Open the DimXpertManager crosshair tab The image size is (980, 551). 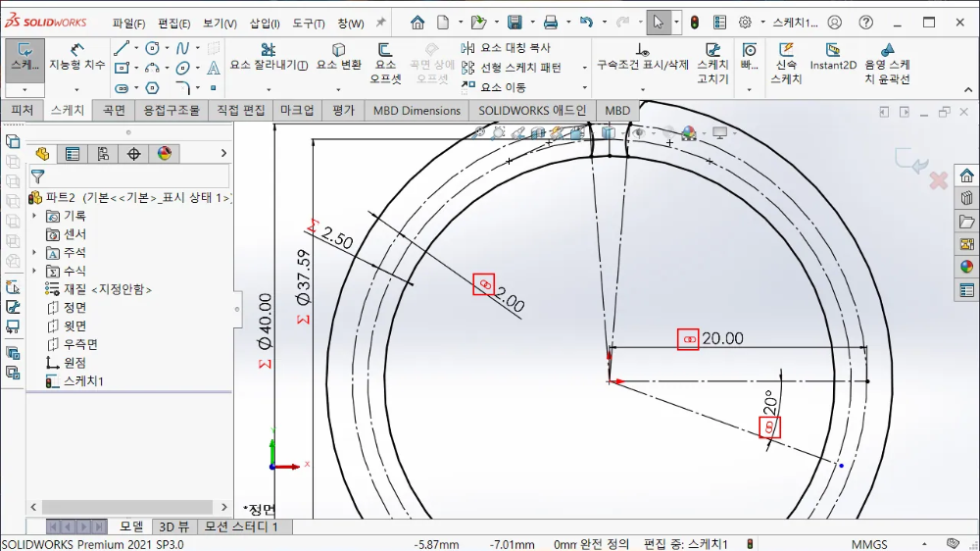(133, 154)
